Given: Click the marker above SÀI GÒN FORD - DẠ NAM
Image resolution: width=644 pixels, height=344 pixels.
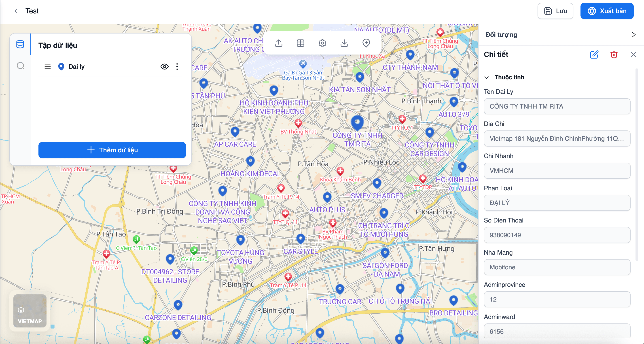Looking at the screenshot, I should (x=385, y=253).
